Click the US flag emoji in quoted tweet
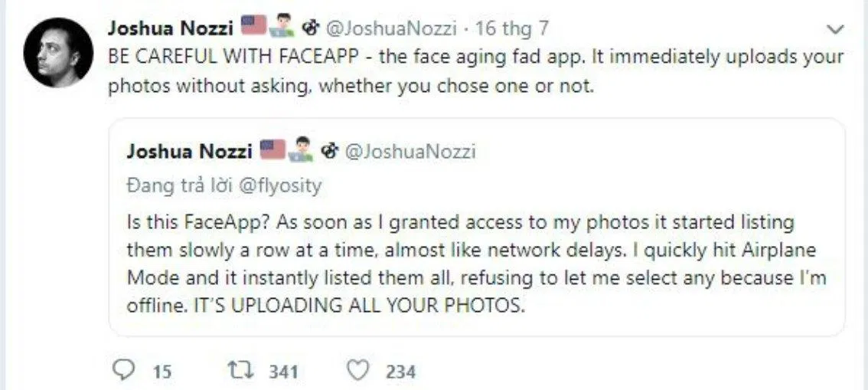The image size is (868, 390). 272,149
